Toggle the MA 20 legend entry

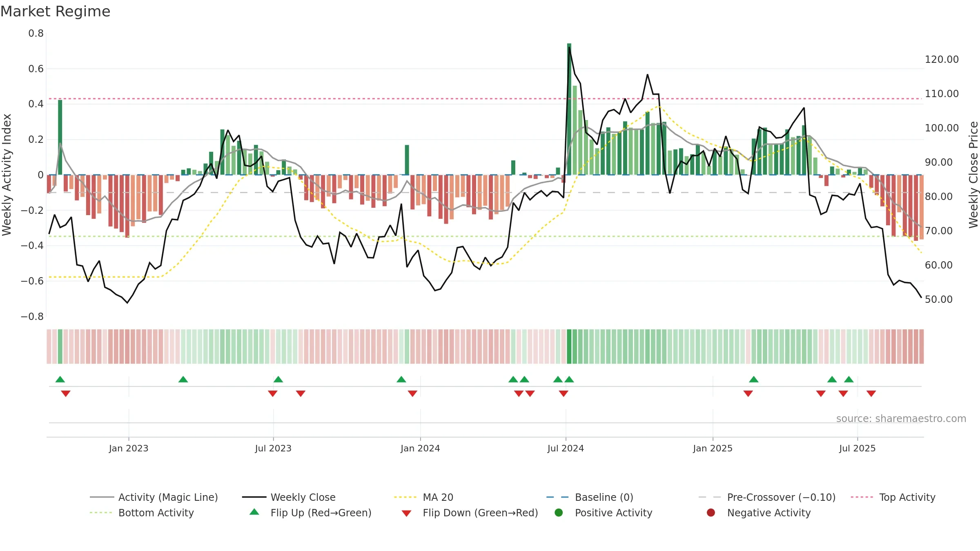[424, 497]
